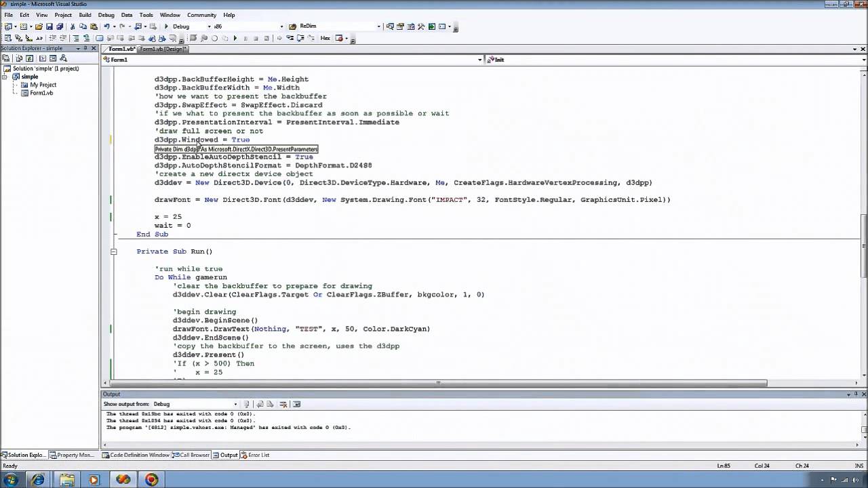This screenshot has width=868, height=488.
Task: Switch to the Form1.vb [Design] tab
Action: (163, 49)
